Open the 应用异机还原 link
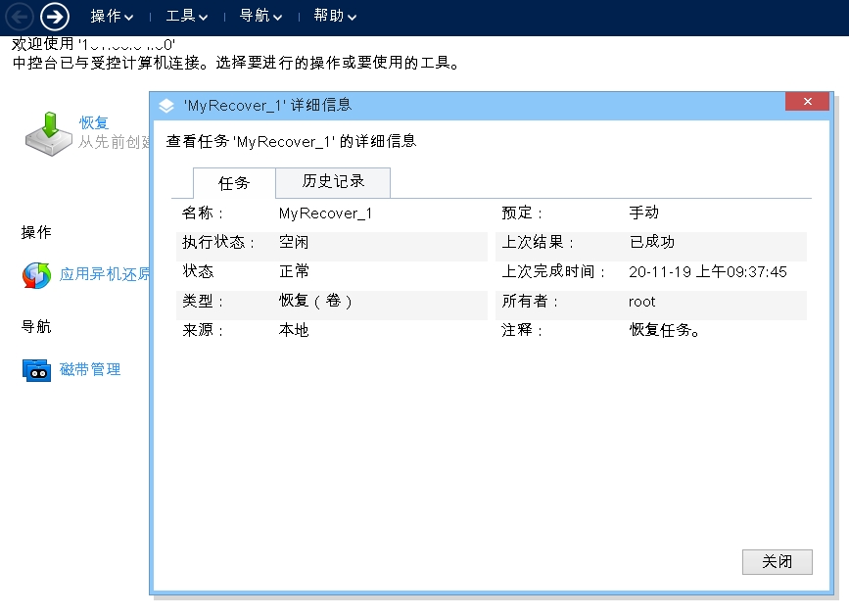849x616 pixels. click(x=104, y=274)
